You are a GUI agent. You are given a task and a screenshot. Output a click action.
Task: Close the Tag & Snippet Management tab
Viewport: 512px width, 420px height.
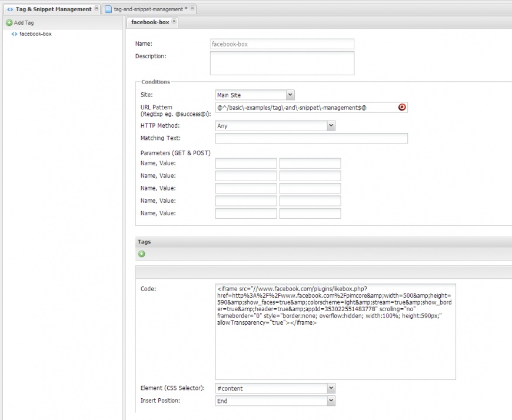pyautogui.click(x=97, y=9)
